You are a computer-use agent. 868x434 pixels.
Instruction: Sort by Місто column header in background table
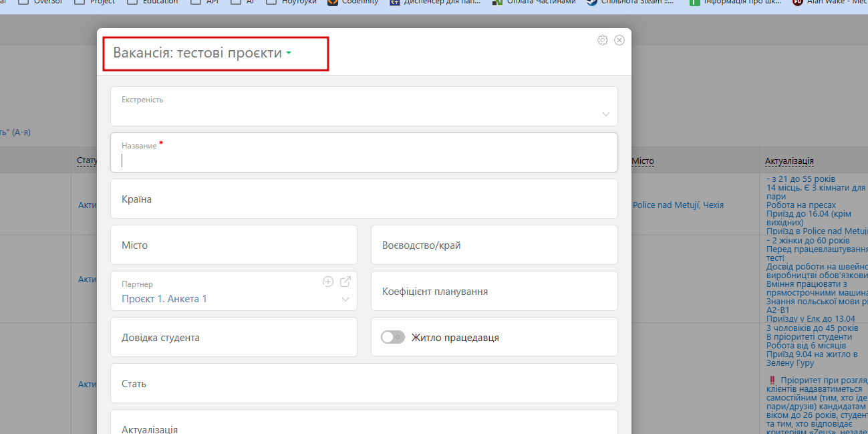click(643, 161)
